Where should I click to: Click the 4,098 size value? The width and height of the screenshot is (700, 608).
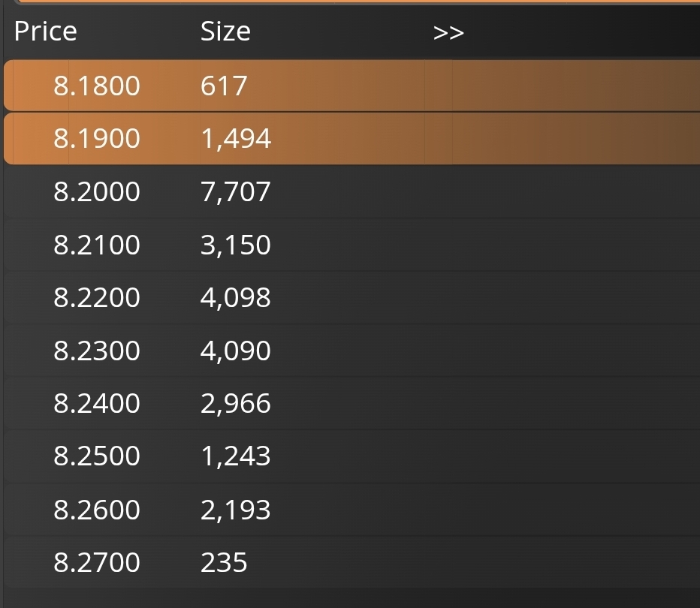pos(236,298)
